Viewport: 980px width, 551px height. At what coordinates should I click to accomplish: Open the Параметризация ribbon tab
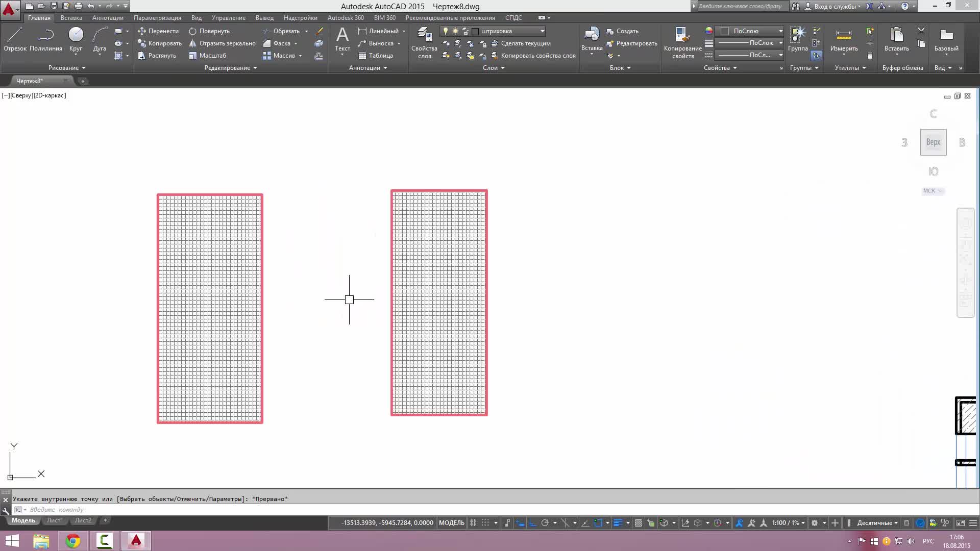point(157,18)
